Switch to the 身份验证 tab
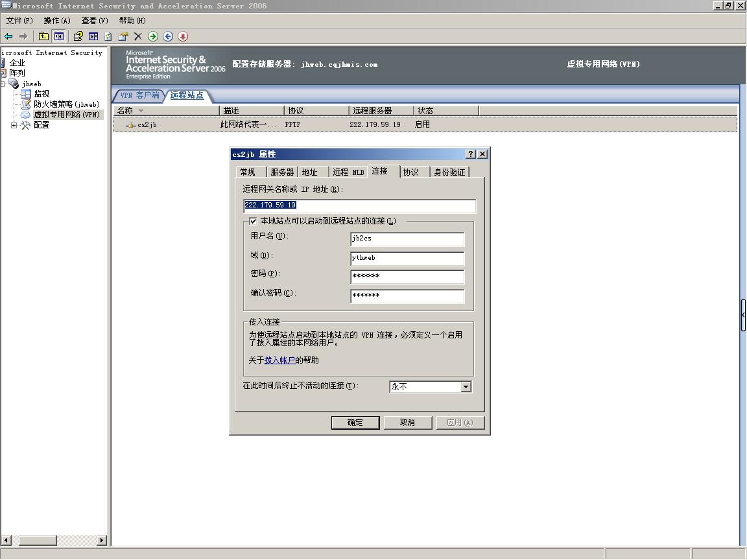 450,172
